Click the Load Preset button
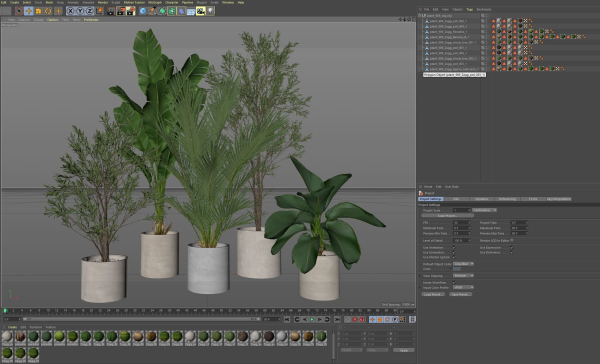 pyautogui.click(x=433, y=294)
